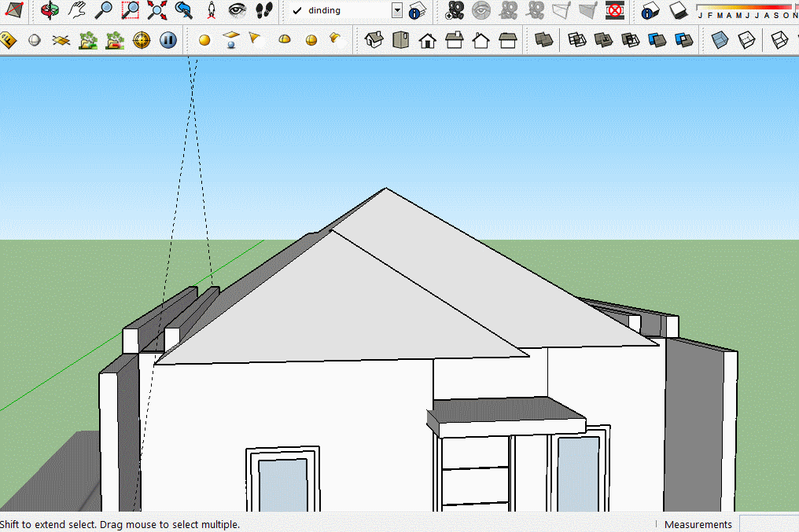Click the yellow half-dome icon

coord(285,39)
